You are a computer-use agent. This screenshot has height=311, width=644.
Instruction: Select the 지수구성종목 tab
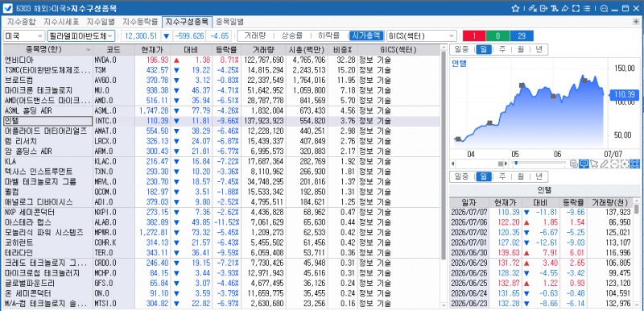(187, 22)
